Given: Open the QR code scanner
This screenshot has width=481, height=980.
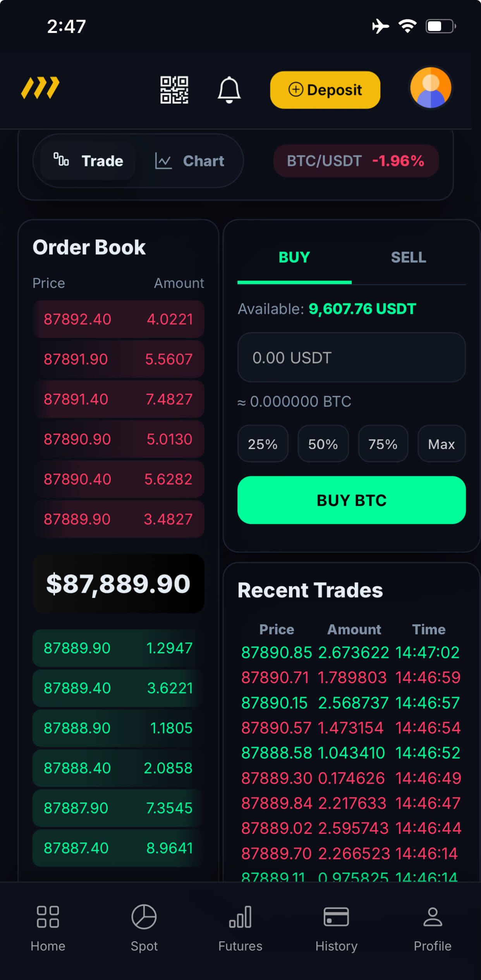Looking at the screenshot, I should point(174,90).
